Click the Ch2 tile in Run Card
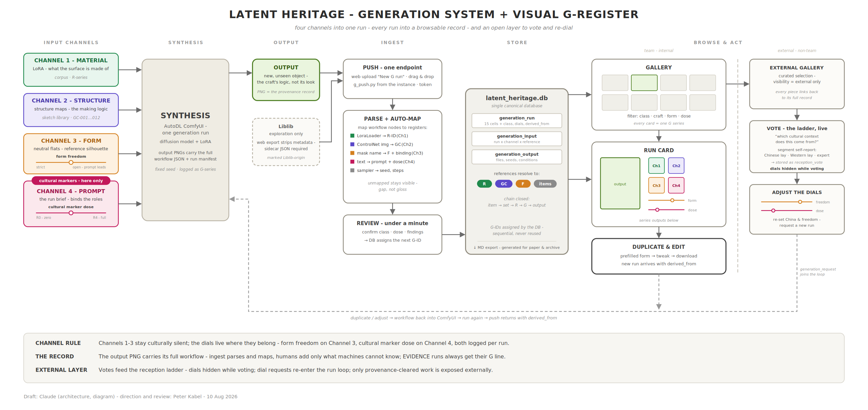Image resolution: width=868 pixels, height=410 pixels. [676, 165]
